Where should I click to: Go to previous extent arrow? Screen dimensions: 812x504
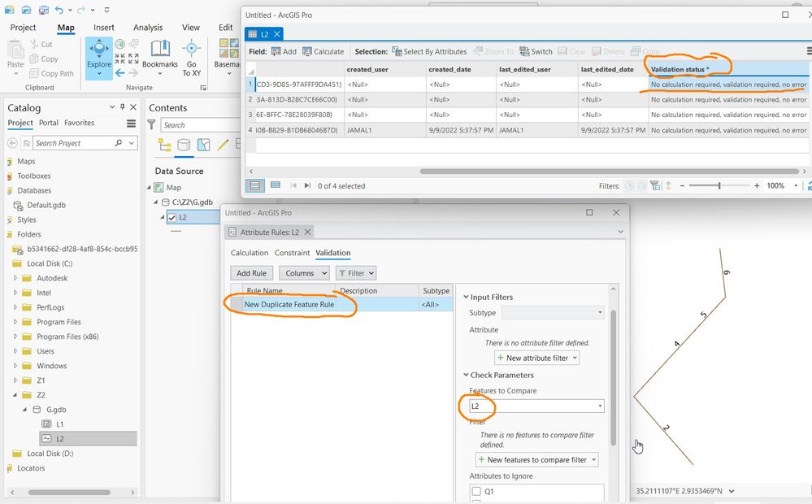point(120,73)
